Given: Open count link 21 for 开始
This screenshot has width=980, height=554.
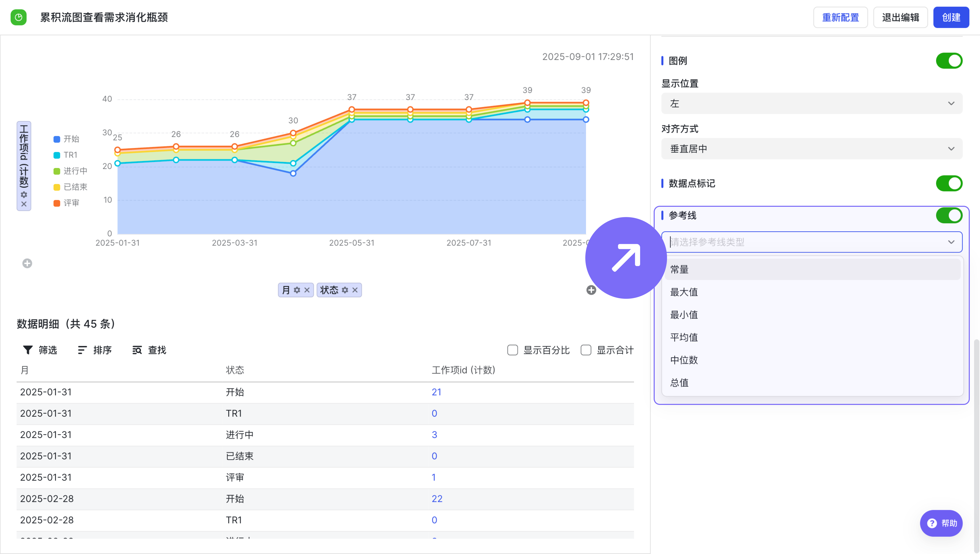Looking at the screenshot, I should [436, 392].
